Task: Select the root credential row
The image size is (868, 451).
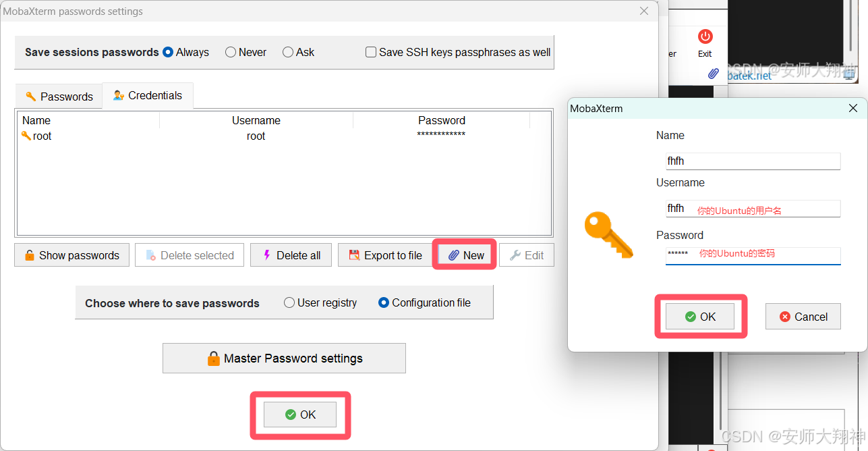Action: 256,136
